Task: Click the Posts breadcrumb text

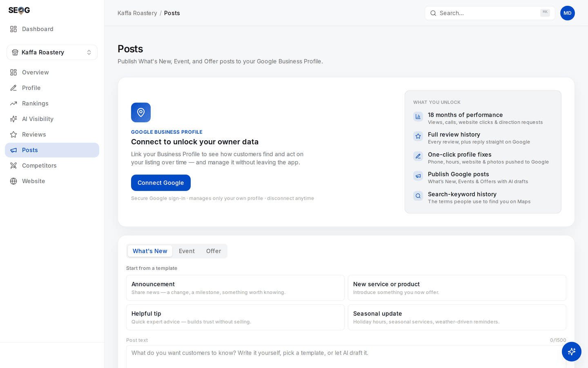Action: [172, 13]
